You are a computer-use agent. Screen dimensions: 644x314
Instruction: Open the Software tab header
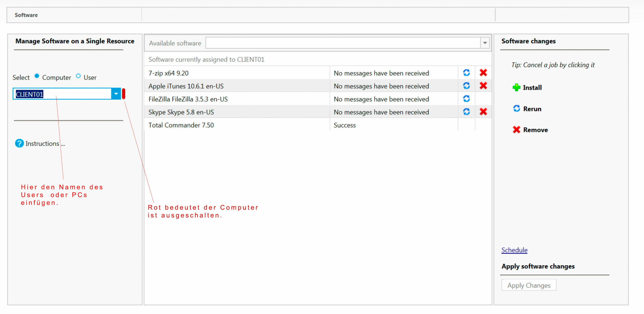tap(26, 15)
